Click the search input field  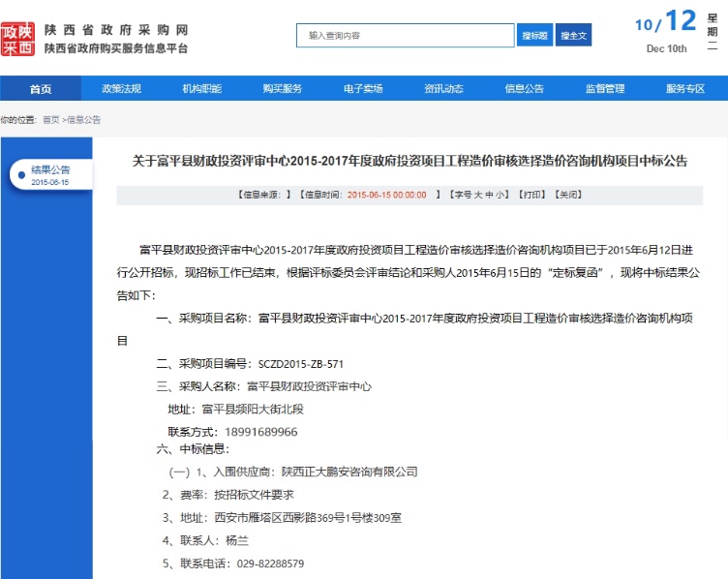405,36
